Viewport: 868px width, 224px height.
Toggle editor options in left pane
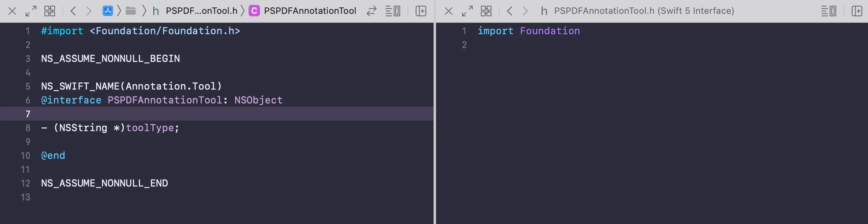(392, 11)
